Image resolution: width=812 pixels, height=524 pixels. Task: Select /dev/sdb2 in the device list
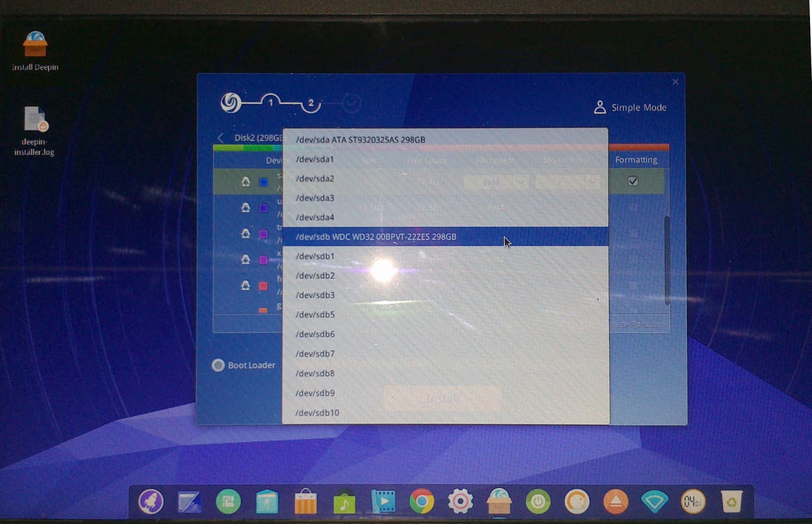(446, 275)
